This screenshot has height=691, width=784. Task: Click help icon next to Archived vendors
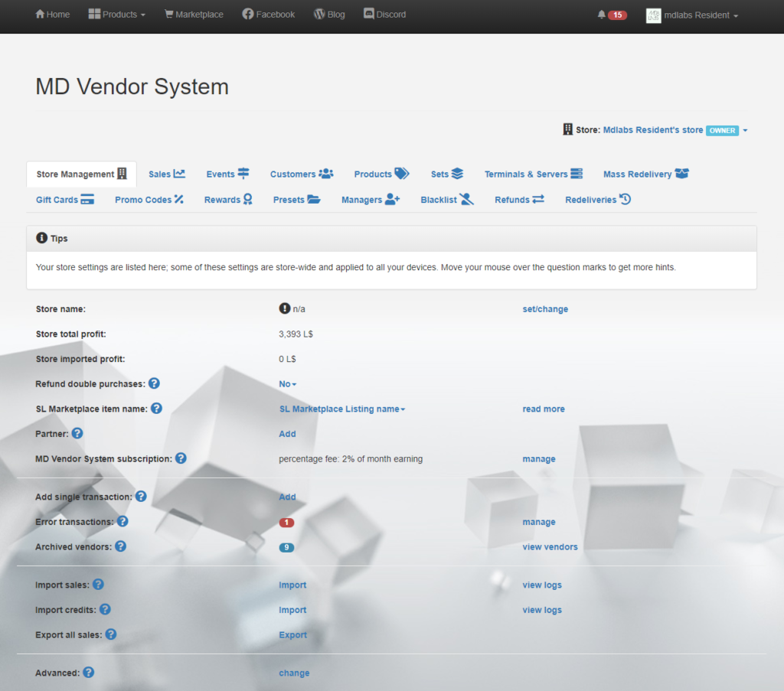coord(120,546)
